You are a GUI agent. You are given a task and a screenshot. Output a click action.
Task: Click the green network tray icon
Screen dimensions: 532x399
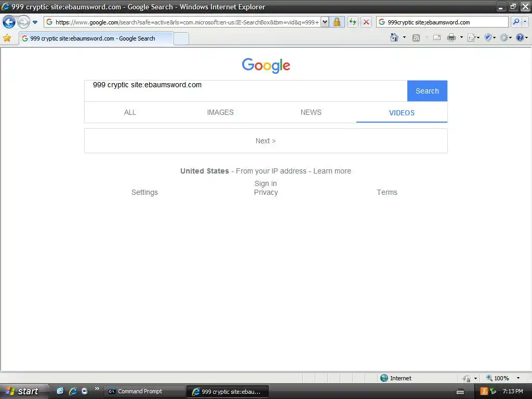pos(493,391)
